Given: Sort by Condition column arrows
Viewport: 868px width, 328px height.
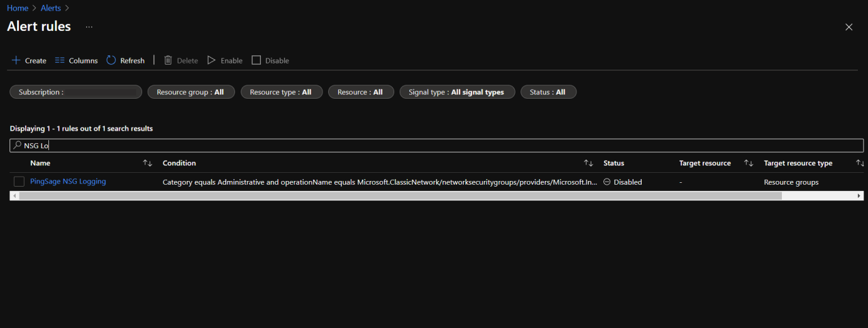Looking at the screenshot, I should coord(588,163).
